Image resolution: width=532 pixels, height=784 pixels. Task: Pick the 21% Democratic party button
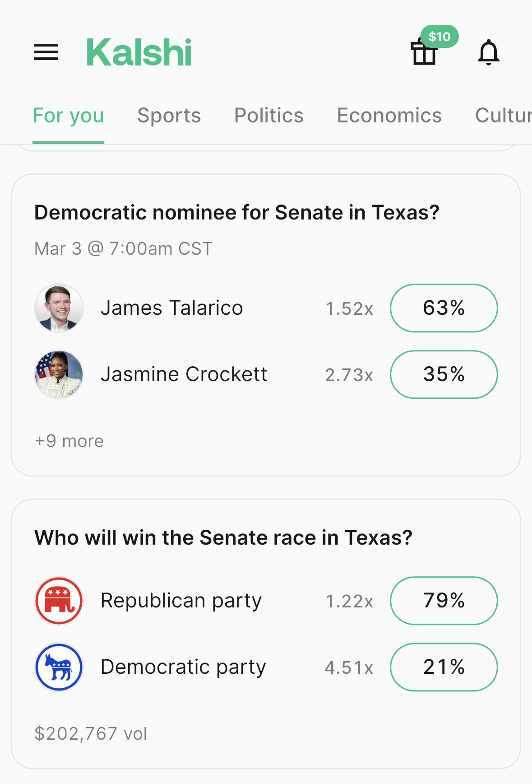coord(444,667)
